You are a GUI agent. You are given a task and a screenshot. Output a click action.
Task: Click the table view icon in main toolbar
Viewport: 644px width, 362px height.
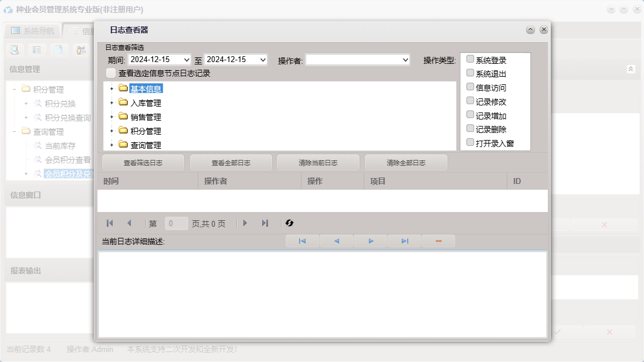(36, 50)
